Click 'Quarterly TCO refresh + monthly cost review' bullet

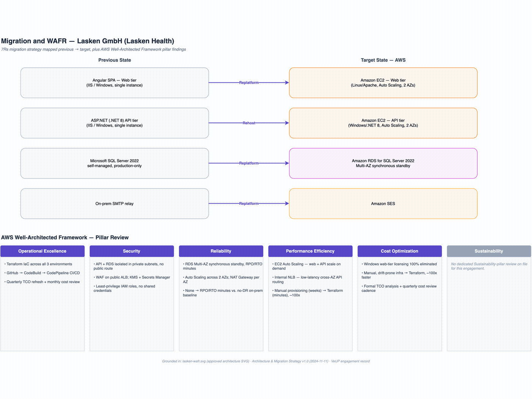(x=42, y=282)
